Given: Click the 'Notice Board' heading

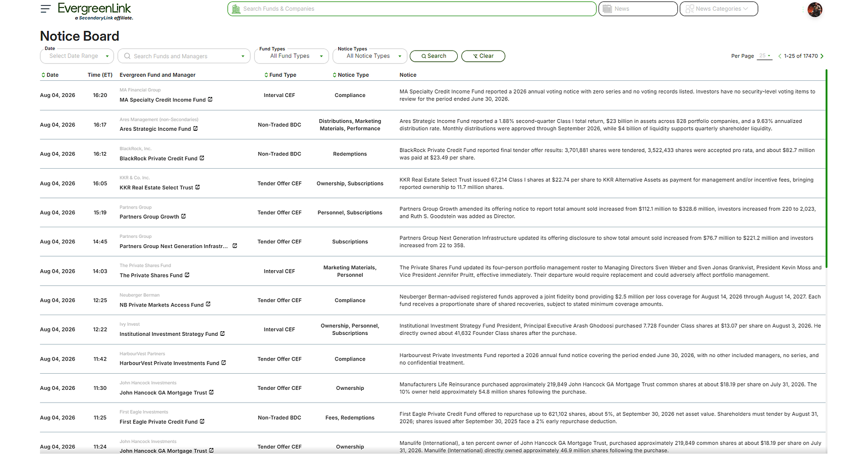Looking at the screenshot, I should tap(80, 36).
